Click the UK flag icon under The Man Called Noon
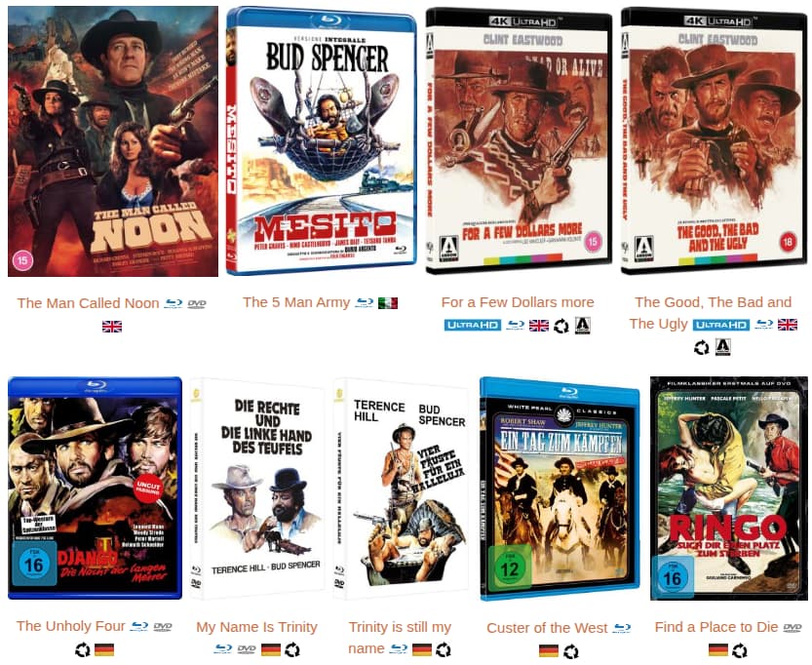This screenshot has width=812, height=665. click(x=112, y=327)
